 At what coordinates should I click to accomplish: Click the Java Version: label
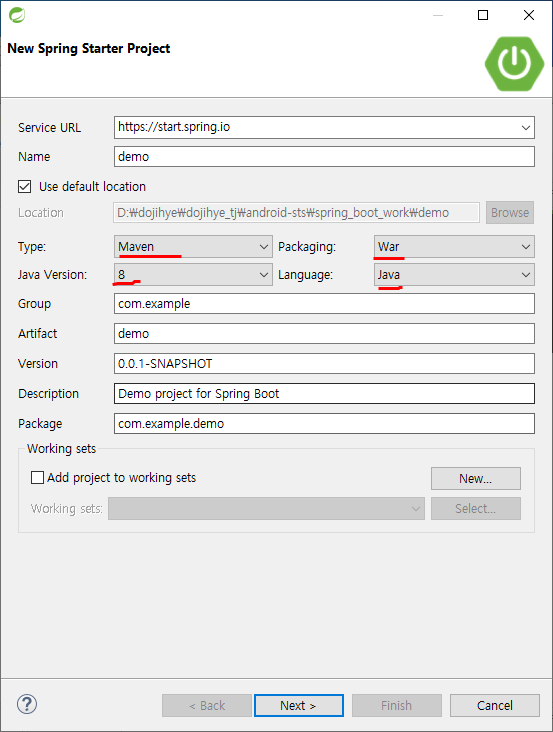52,274
